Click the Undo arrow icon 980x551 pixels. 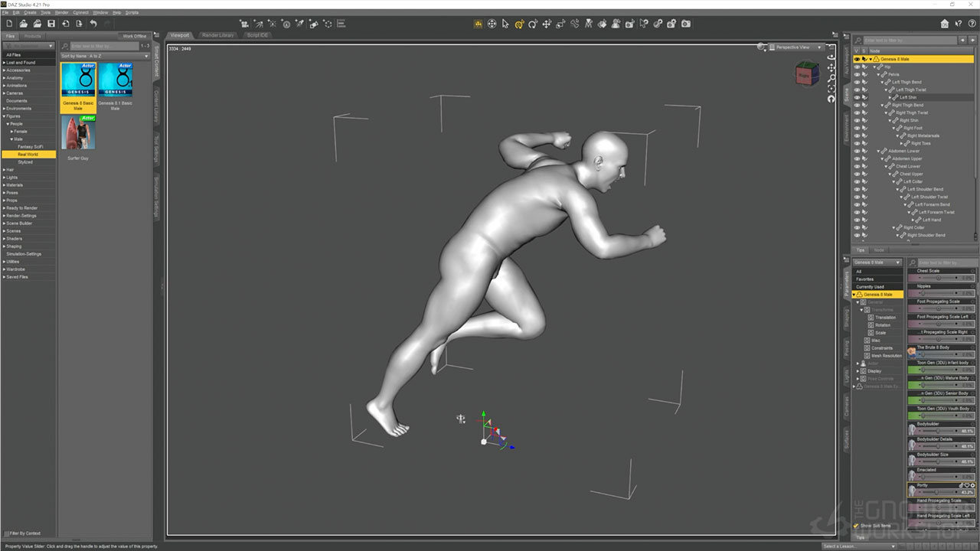pos(93,24)
